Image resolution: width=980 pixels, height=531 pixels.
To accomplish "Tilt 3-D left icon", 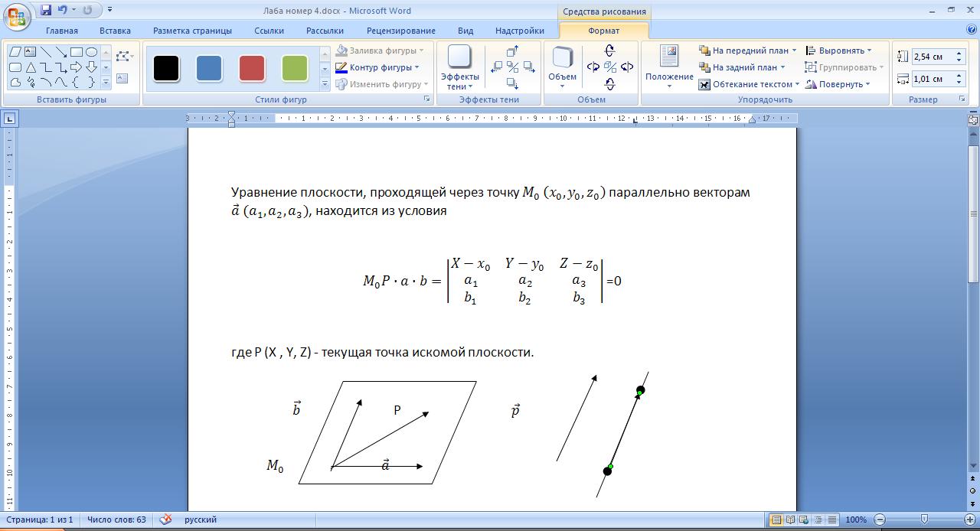I will 593,67.
